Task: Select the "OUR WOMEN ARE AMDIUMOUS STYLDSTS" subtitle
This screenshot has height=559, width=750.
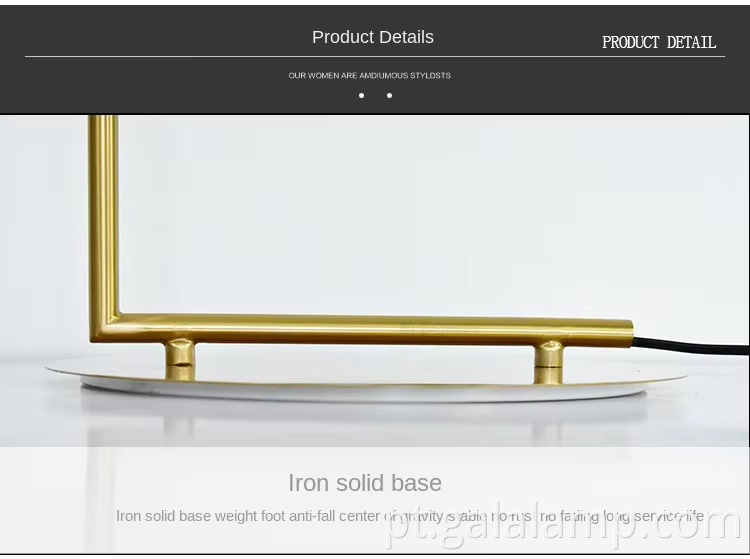Action: [369, 76]
